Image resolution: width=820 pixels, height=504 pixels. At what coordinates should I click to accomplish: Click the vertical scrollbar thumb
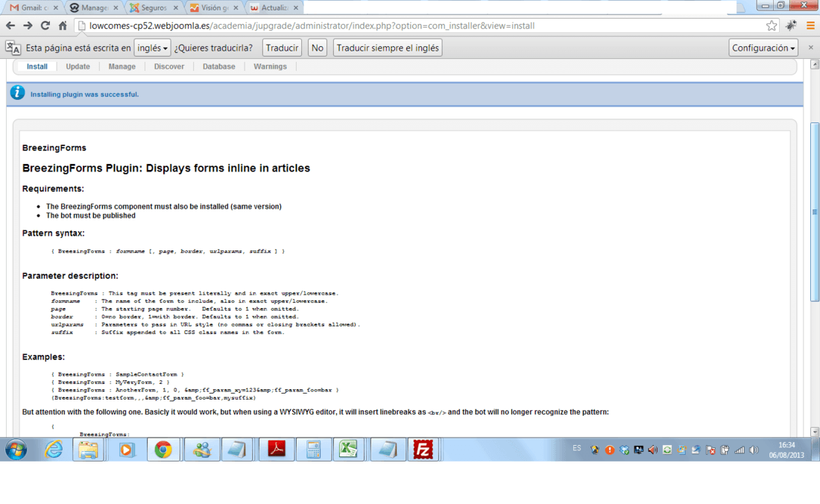pyautogui.click(x=814, y=212)
